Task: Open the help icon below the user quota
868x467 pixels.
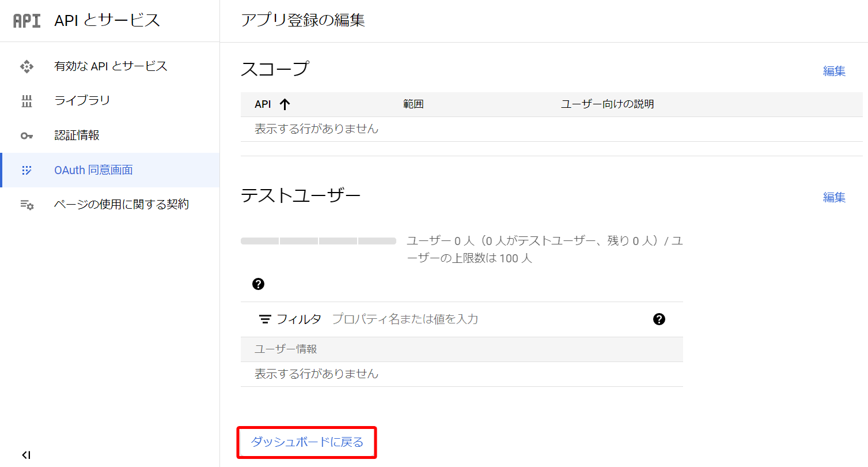Action: tap(258, 284)
